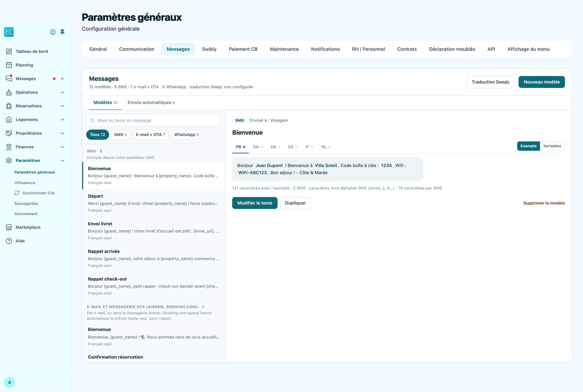Click the Nouveau modèle button
The image size is (583, 392).
tap(542, 82)
